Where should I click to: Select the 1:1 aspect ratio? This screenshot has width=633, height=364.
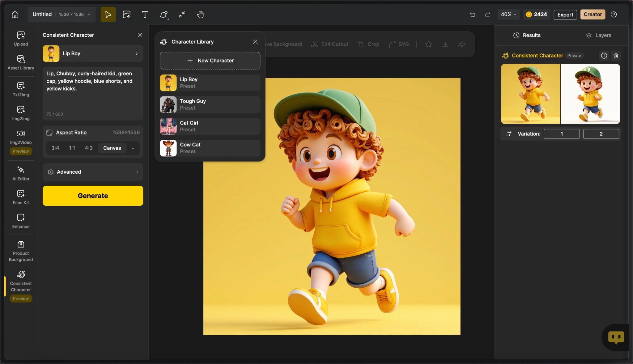(72, 148)
